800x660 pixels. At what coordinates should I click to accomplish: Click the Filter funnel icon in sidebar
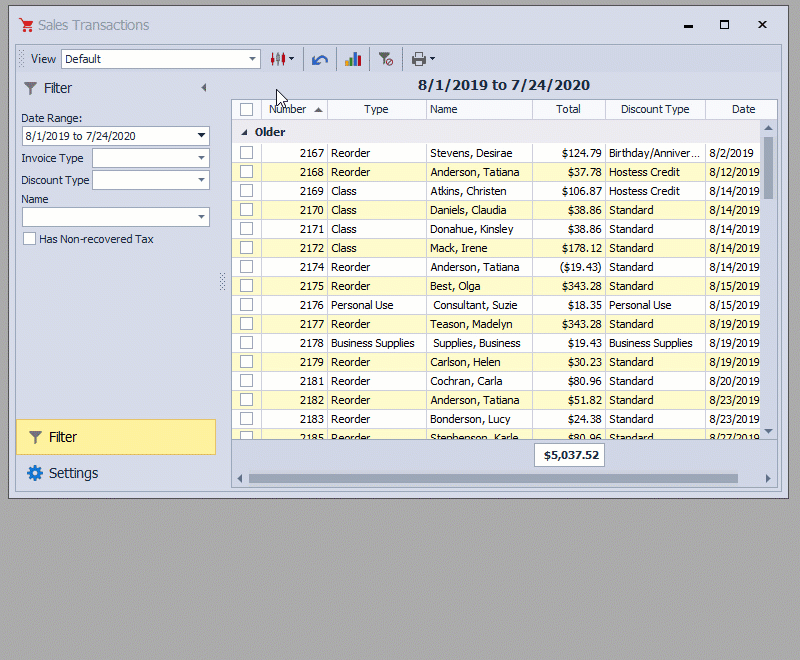point(30,88)
